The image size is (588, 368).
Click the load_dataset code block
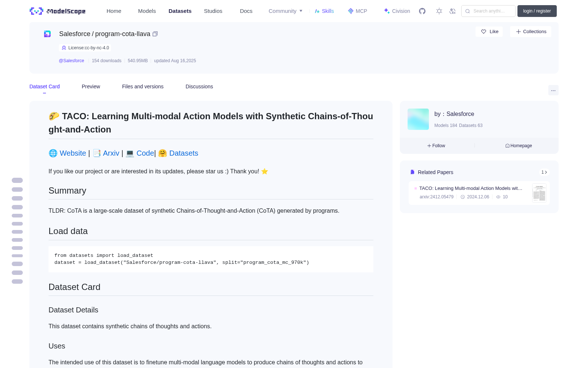tap(211, 259)
